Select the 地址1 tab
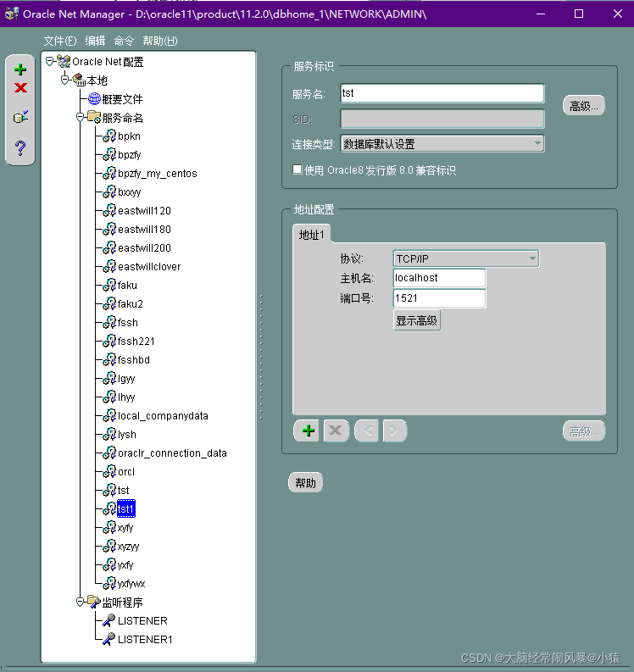Screen dimensions: 634x672 pos(312,235)
